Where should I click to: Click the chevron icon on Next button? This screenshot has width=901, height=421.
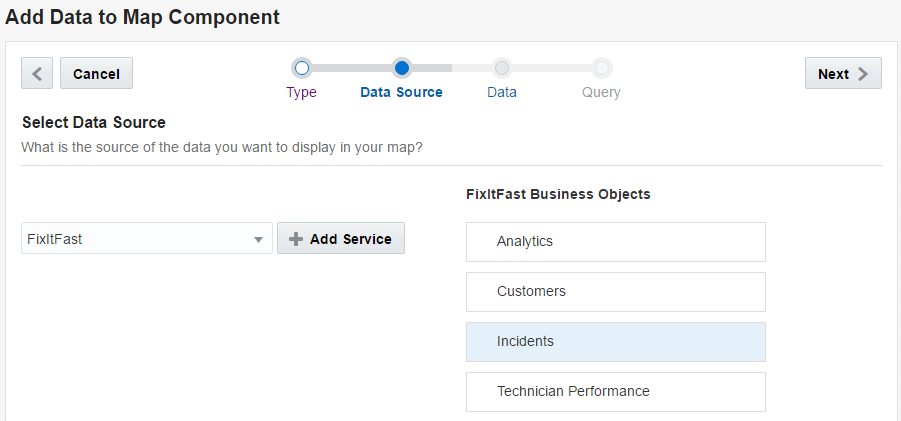(863, 74)
